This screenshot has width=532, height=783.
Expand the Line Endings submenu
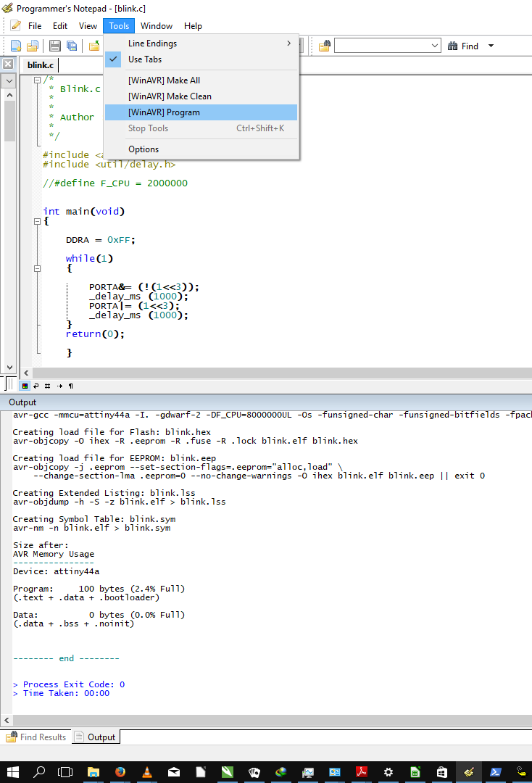click(x=201, y=43)
